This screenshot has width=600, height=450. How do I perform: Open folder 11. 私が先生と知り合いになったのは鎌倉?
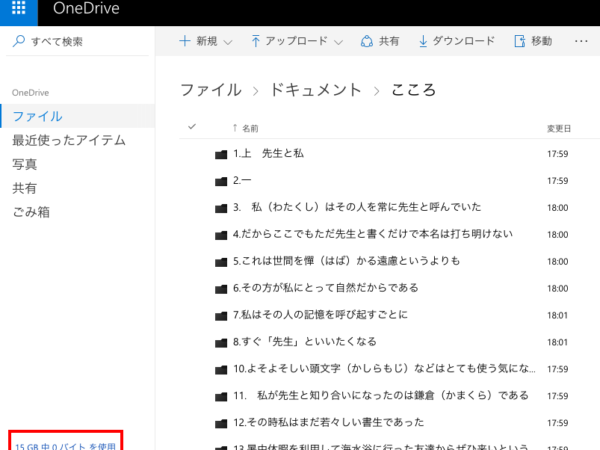pyautogui.click(x=381, y=396)
